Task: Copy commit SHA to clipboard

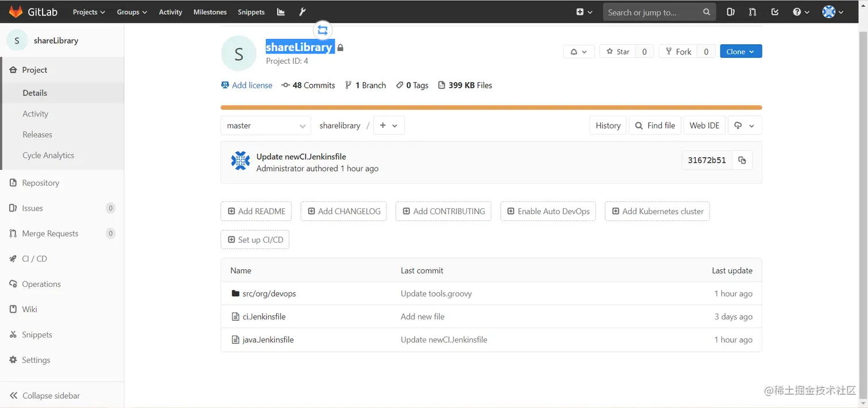Action: pyautogui.click(x=742, y=161)
